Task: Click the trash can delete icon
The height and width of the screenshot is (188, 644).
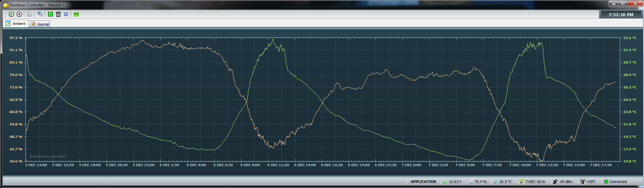Action: pos(58,14)
